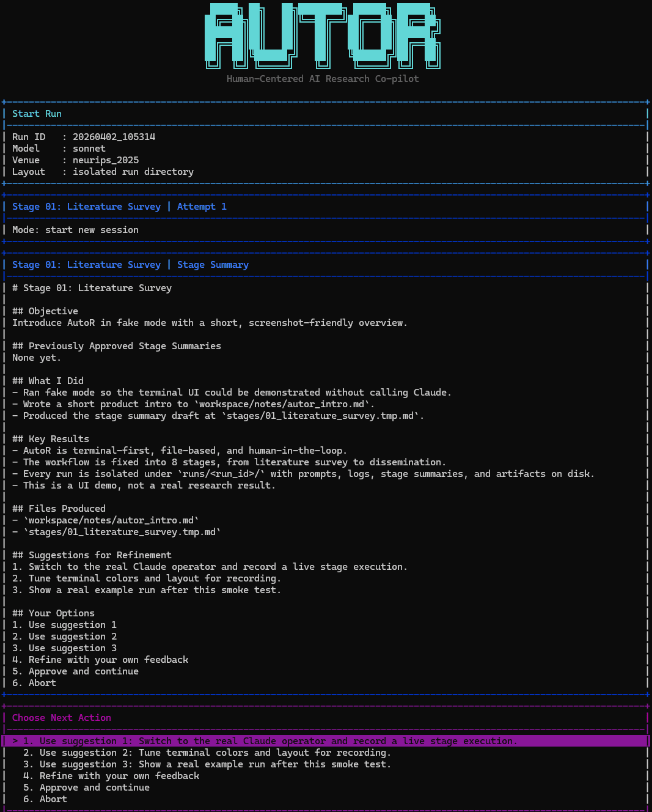The height and width of the screenshot is (812, 652).
Task: Select the Abort entry in Choose Next Action
Action: pyautogui.click(x=45, y=799)
